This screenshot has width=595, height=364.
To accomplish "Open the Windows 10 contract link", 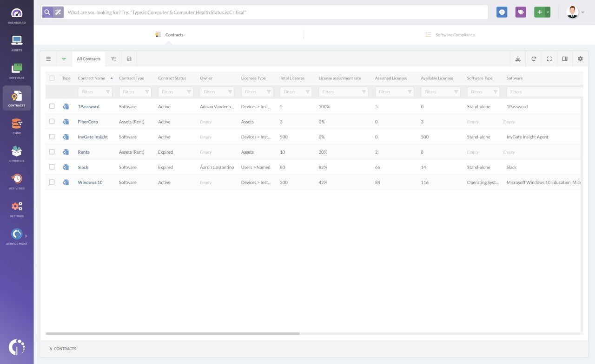I will (90, 182).
